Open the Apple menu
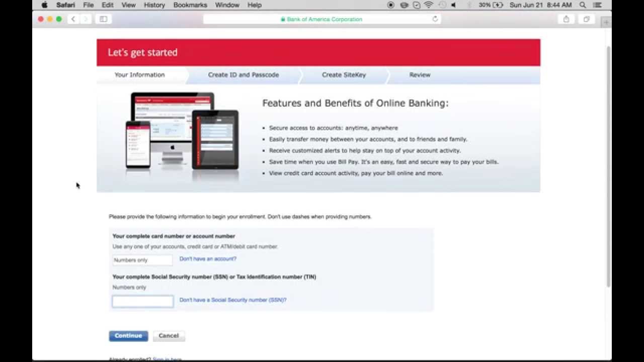The height and width of the screenshot is (362, 644). tap(44, 5)
